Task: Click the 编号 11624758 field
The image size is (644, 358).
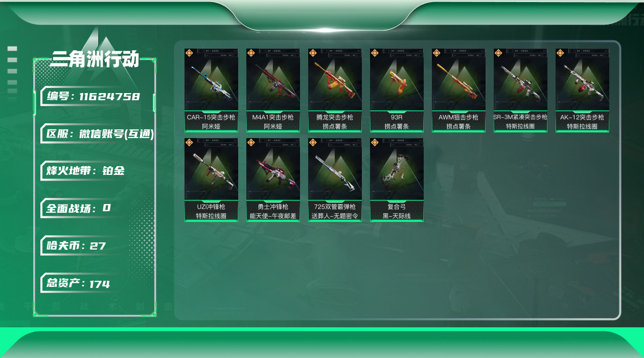Action: [x=94, y=97]
